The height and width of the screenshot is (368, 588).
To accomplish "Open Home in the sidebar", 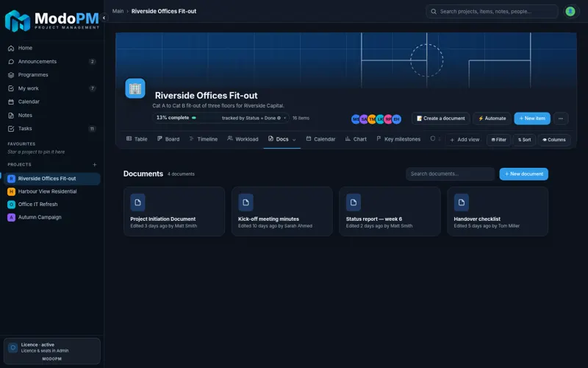I will point(51,48).
